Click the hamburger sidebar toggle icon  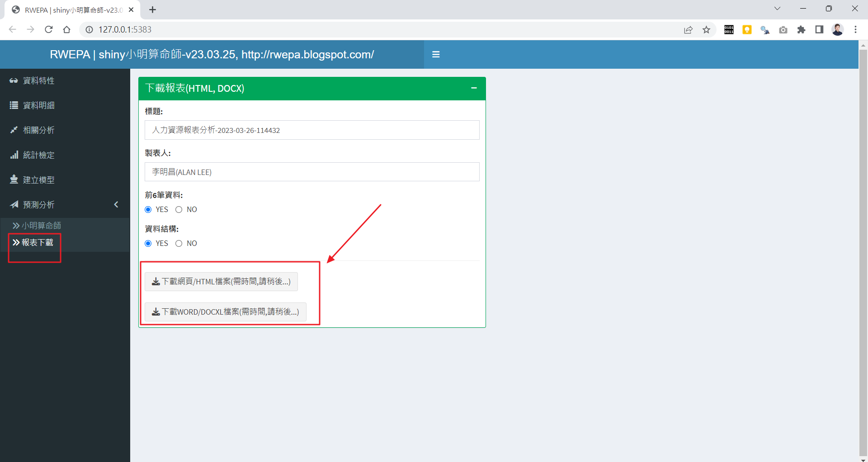(x=436, y=54)
